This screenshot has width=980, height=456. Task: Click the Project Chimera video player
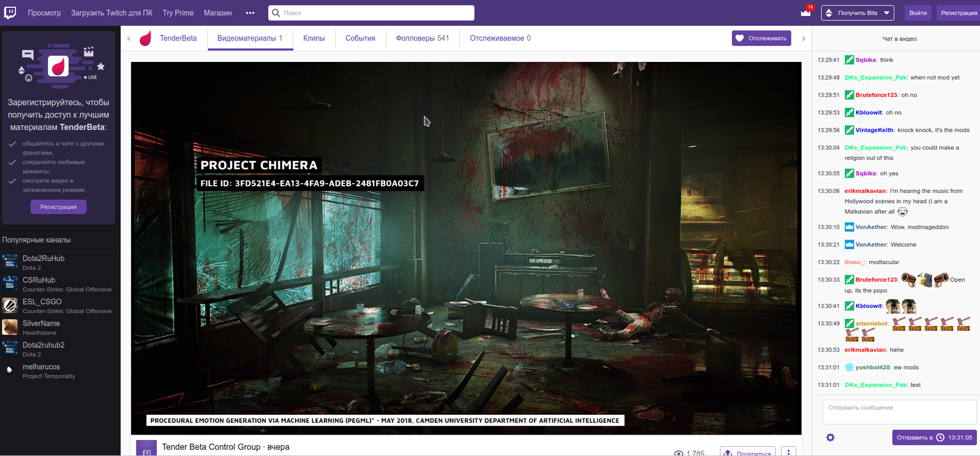(x=466, y=248)
